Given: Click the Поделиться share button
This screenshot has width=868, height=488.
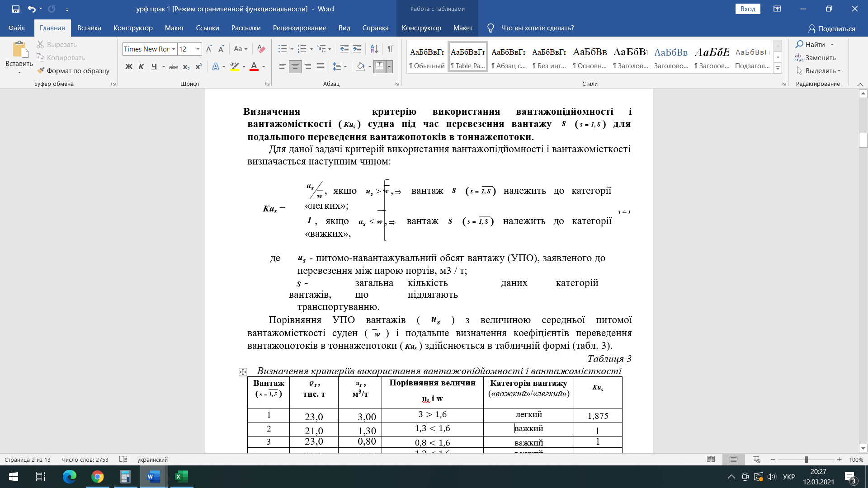Looking at the screenshot, I should pyautogui.click(x=832, y=28).
